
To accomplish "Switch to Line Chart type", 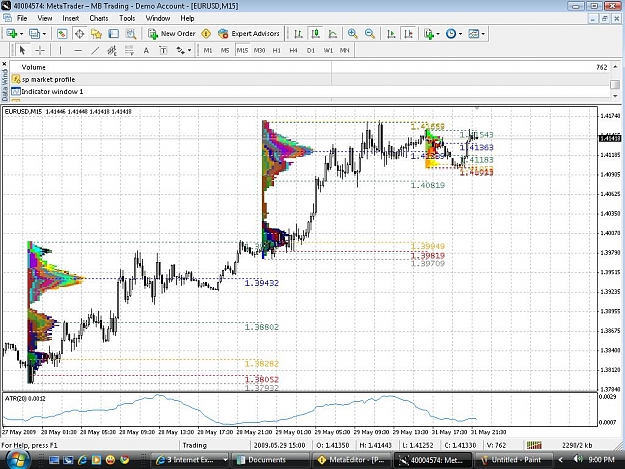I will point(333,34).
